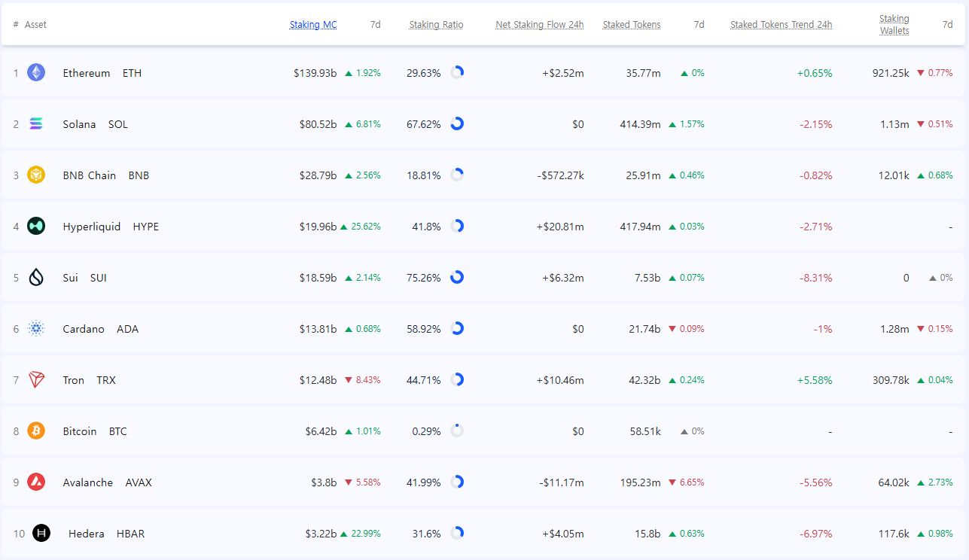Click the Sui droplet icon

(x=36, y=278)
